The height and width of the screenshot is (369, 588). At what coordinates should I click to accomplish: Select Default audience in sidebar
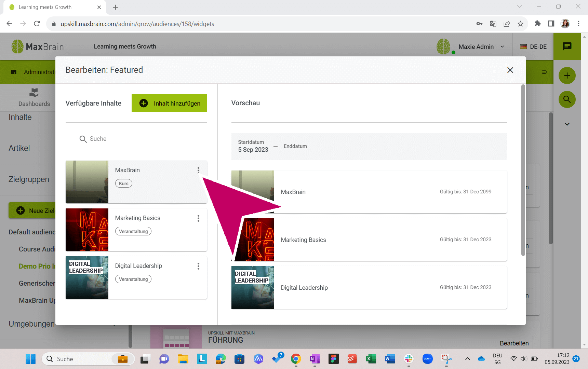(32, 232)
